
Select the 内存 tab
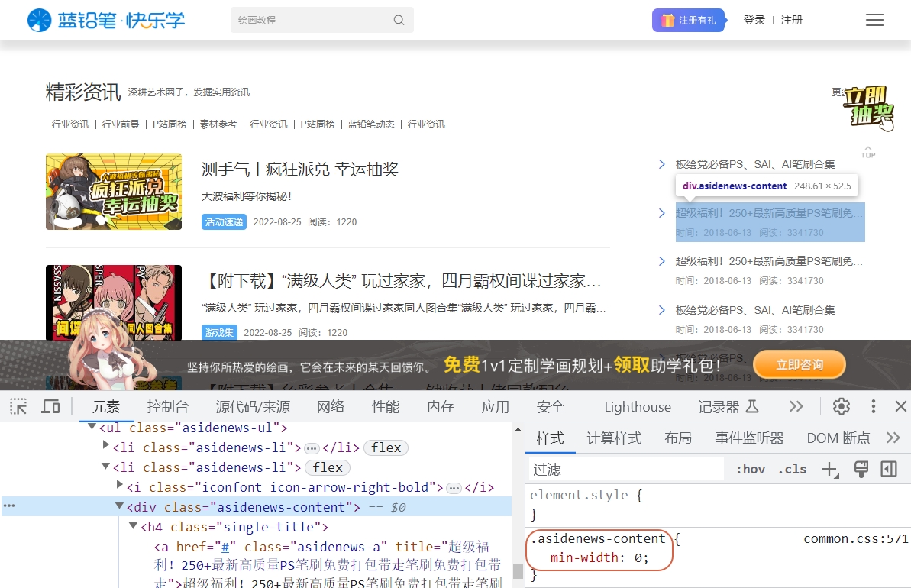pyautogui.click(x=441, y=407)
